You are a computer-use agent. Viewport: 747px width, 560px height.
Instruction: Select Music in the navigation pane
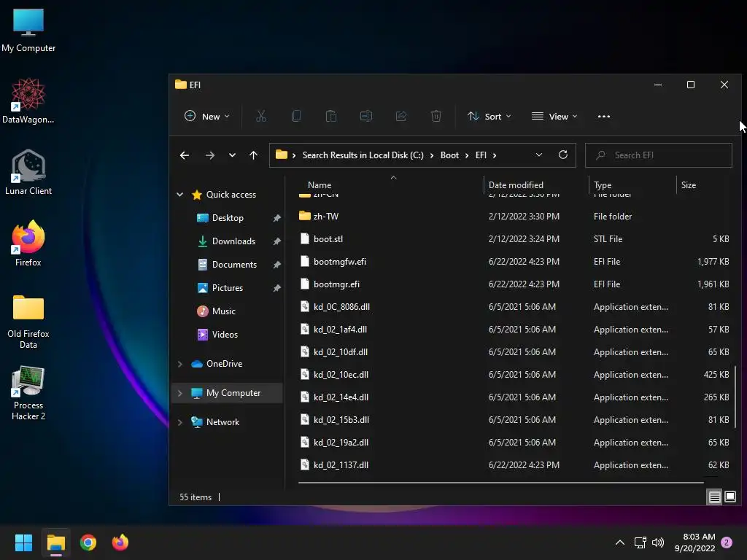[223, 311]
